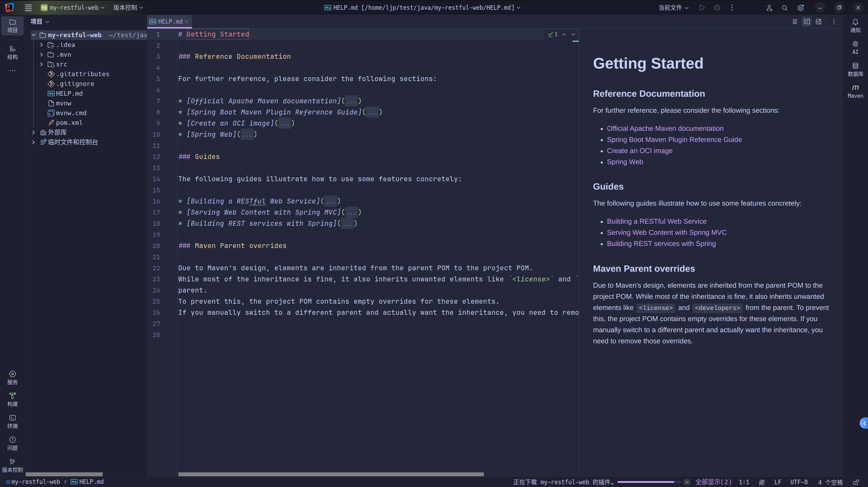Switch to editor-only view mode
868x487 pixels.
795,22
